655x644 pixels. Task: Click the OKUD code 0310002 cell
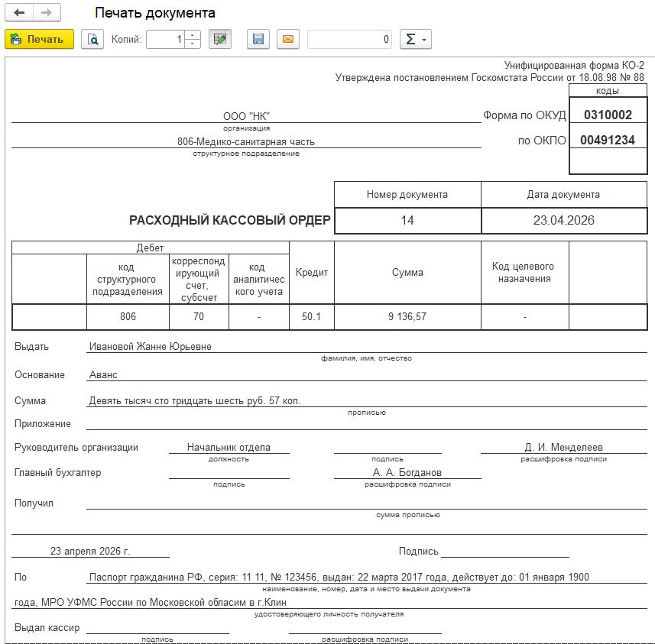608,115
